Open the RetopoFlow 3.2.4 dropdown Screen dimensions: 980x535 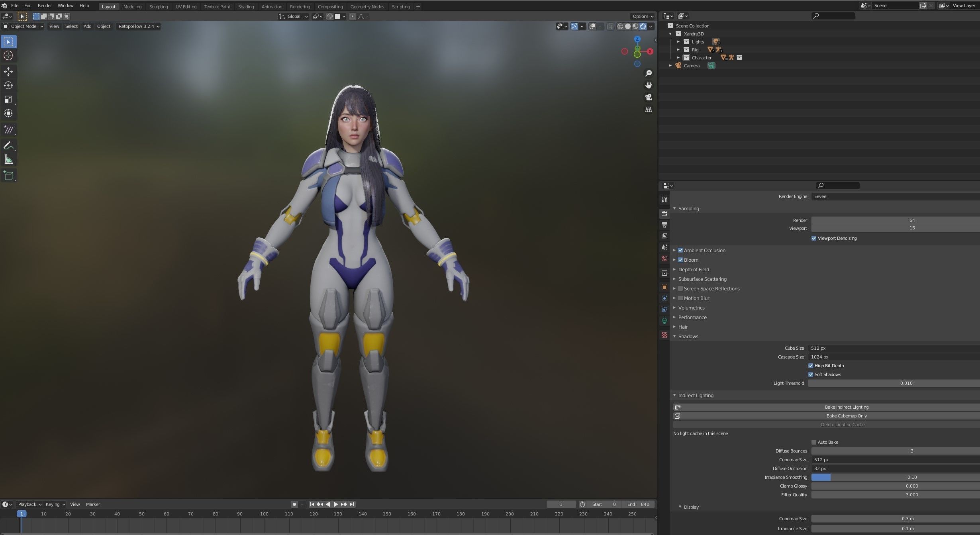pos(139,26)
